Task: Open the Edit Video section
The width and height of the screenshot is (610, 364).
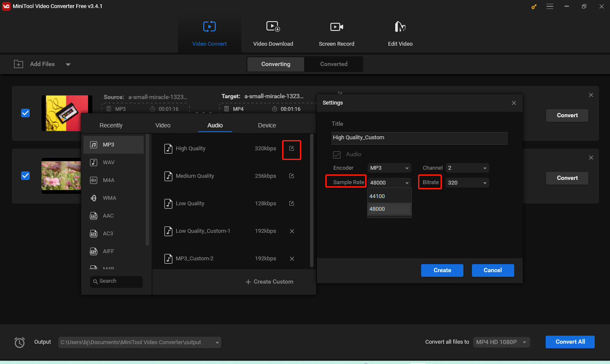Action: tap(400, 34)
